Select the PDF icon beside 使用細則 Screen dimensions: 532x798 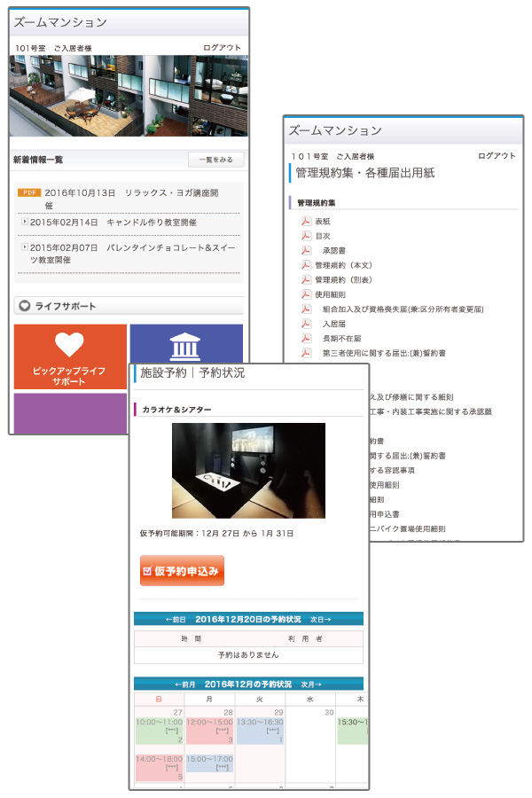pyautogui.click(x=307, y=293)
